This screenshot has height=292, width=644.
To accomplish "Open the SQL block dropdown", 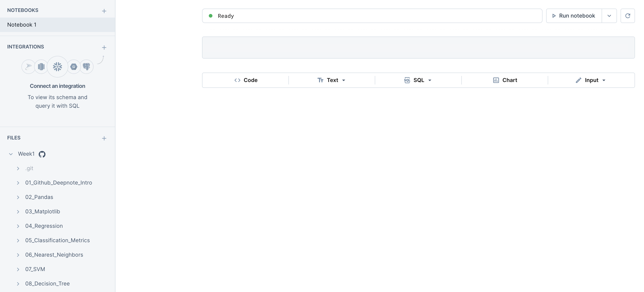I will pyautogui.click(x=430, y=80).
